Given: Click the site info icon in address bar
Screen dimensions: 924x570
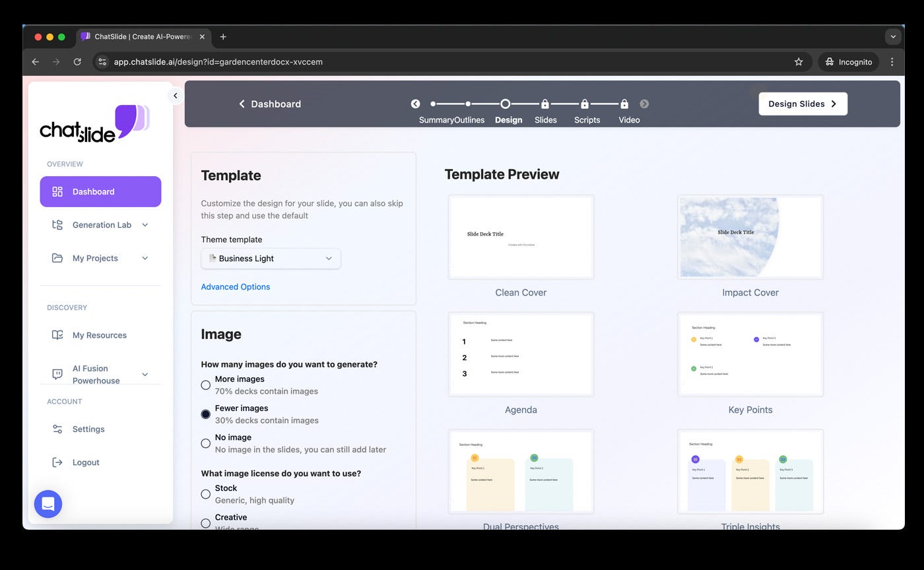Looking at the screenshot, I should (102, 62).
